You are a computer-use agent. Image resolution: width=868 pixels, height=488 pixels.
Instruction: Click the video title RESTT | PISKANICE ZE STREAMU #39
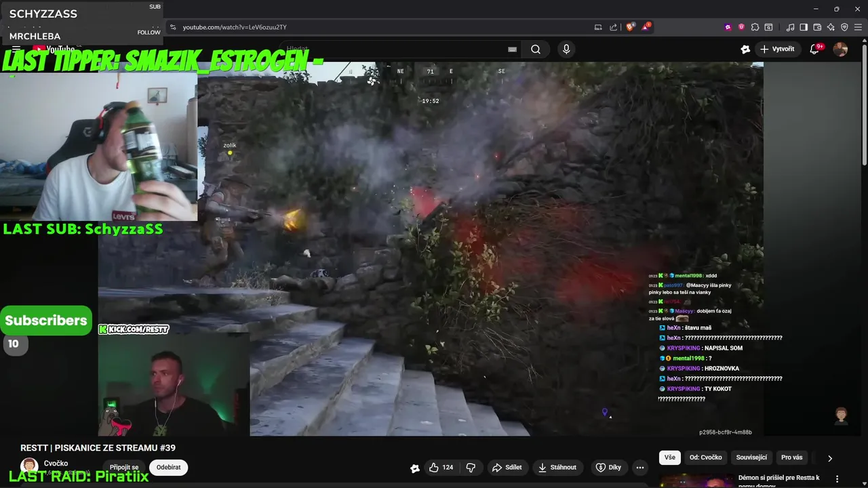[x=98, y=448]
